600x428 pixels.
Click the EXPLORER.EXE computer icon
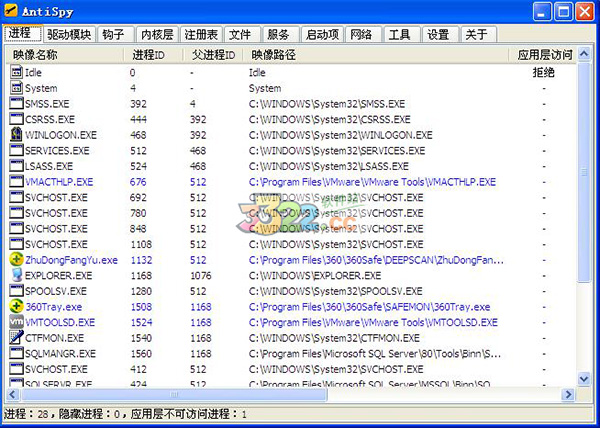tap(16, 275)
